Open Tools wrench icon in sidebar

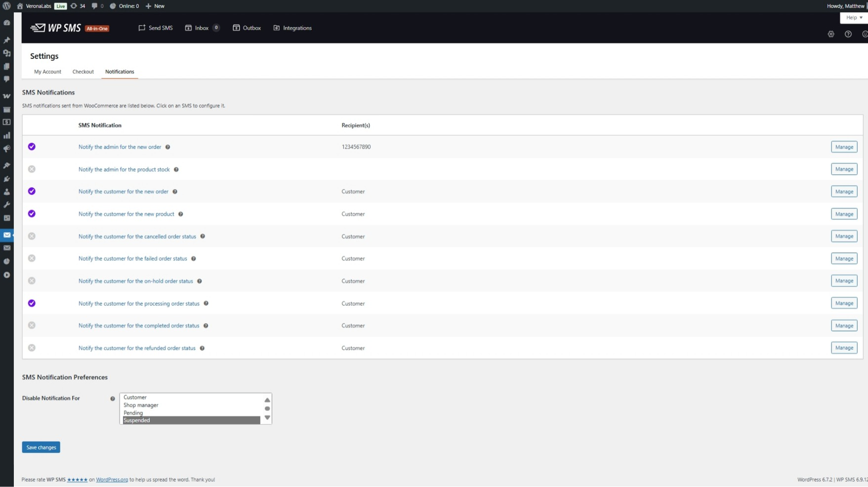[7, 204]
